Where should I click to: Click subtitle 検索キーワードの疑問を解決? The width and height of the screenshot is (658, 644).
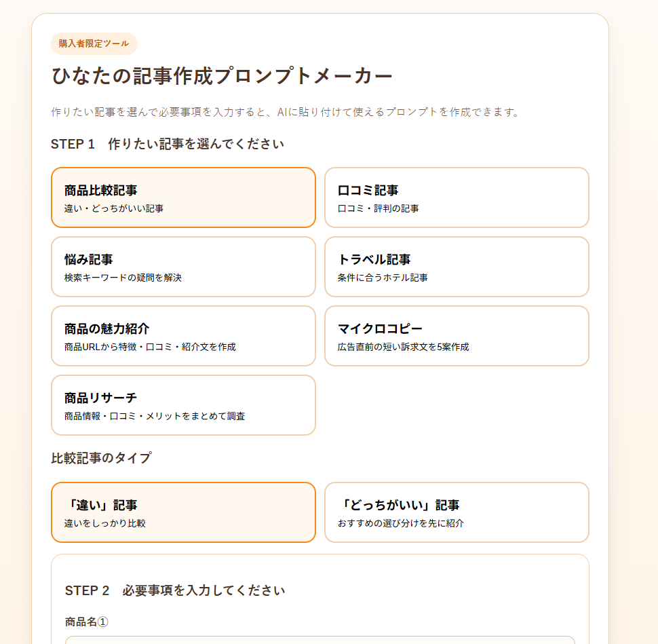pyautogui.click(x=123, y=278)
